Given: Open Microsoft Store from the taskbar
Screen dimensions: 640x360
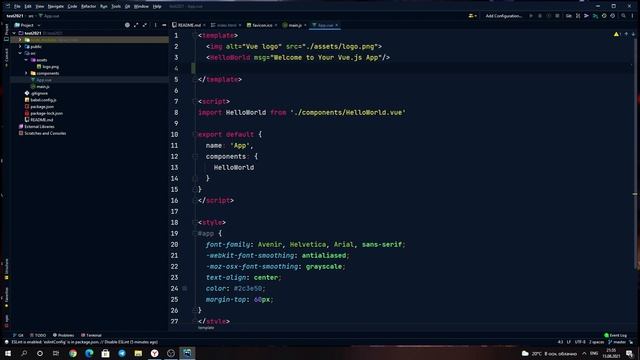Looking at the screenshot, I should point(105,353).
